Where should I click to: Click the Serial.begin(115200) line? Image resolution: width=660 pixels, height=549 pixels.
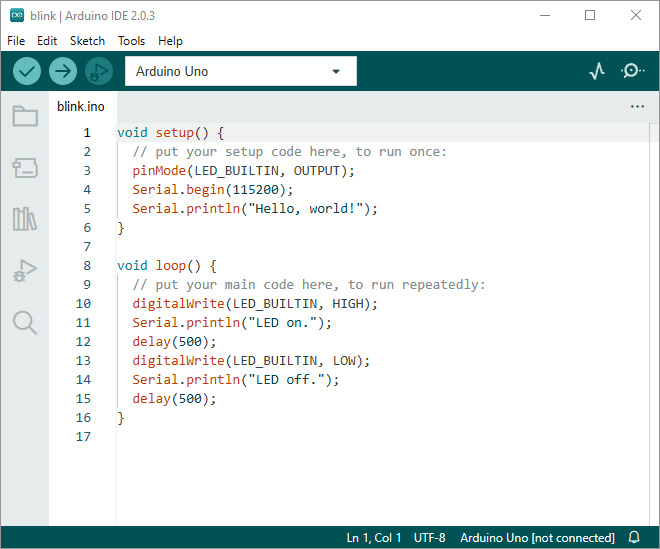click(213, 189)
